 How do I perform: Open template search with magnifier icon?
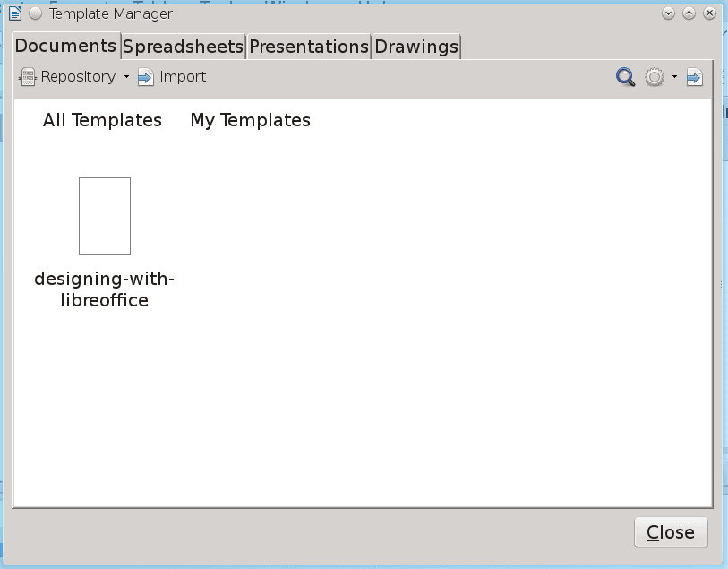click(x=625, y=77)
